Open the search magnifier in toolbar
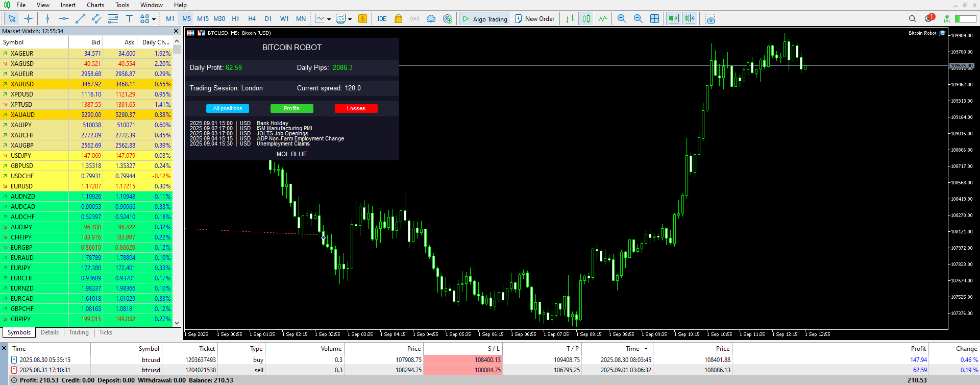The image size is (980, 385). point(912,19)
